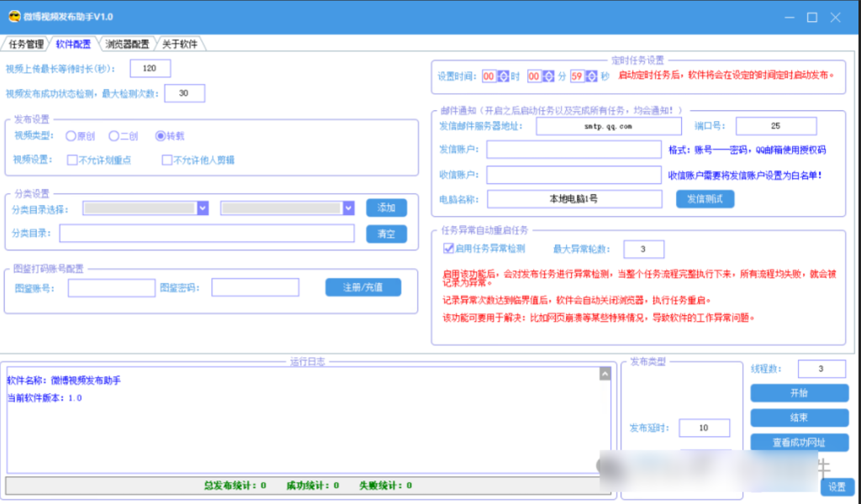The height and width of the screenshot is (504, 861).
Task: Click the run log scroll-up arrow
Action: pos(604,375)
